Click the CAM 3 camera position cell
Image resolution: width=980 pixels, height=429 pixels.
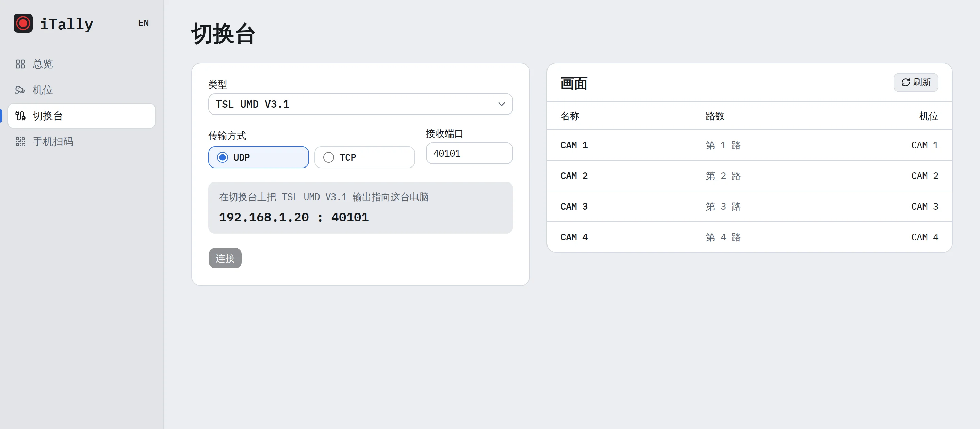click(925, 207)
